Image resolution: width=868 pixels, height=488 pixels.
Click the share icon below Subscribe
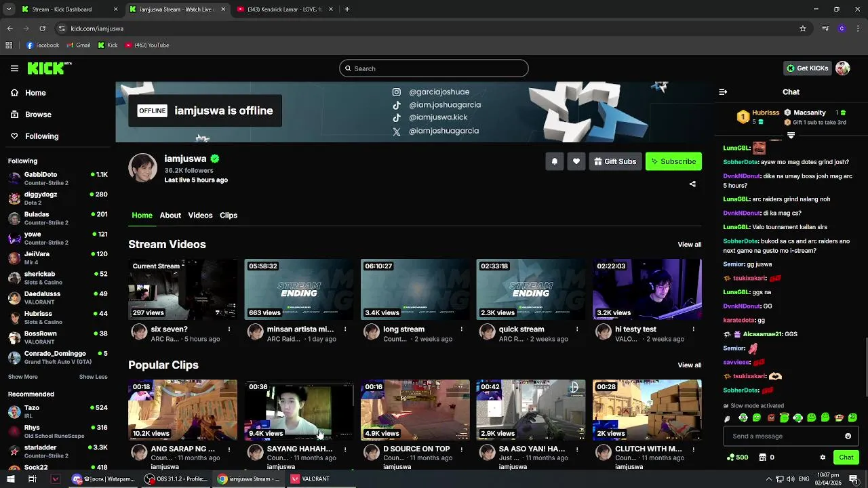point(692,184)
